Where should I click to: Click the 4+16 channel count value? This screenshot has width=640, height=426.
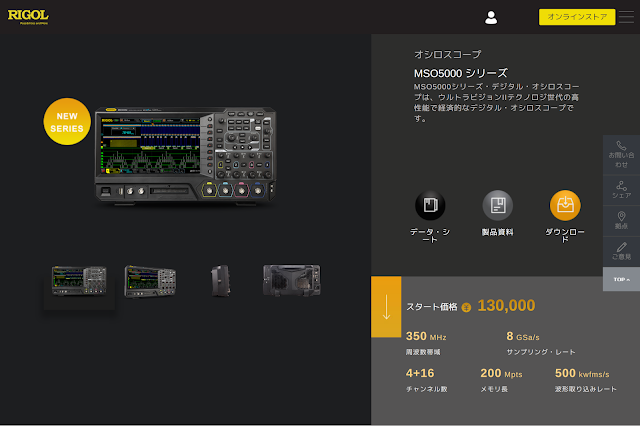pos(420,373)
